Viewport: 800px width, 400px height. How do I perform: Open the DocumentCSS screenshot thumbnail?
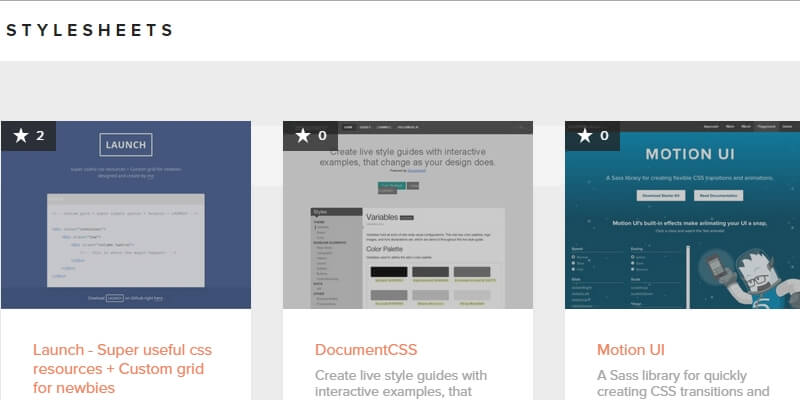tap(408, 215)
